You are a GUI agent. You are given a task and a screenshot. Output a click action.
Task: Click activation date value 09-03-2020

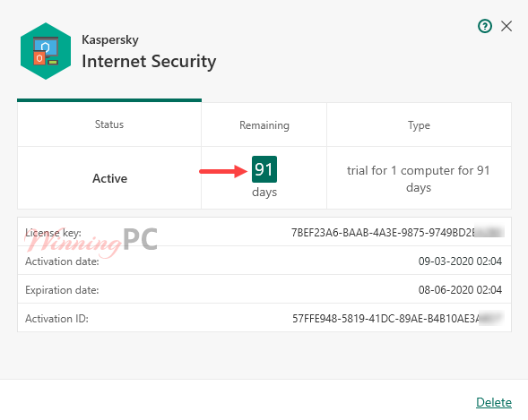click(460, 261)
